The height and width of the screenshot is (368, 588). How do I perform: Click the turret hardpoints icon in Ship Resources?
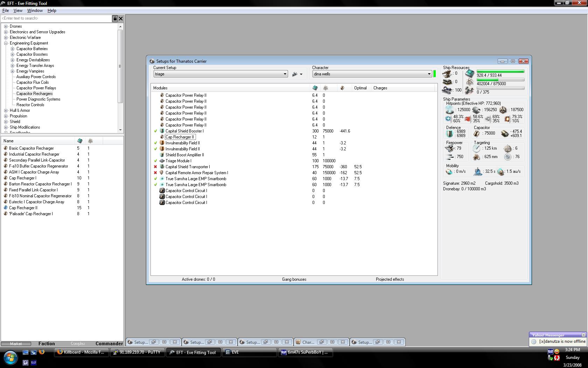point(447,74)
